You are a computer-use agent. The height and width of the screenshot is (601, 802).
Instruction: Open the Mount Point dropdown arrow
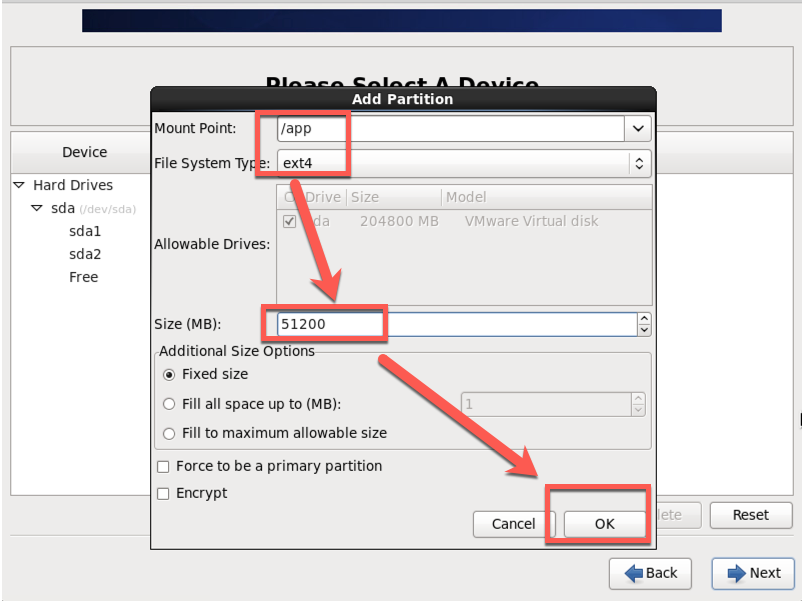coord(638,129)
